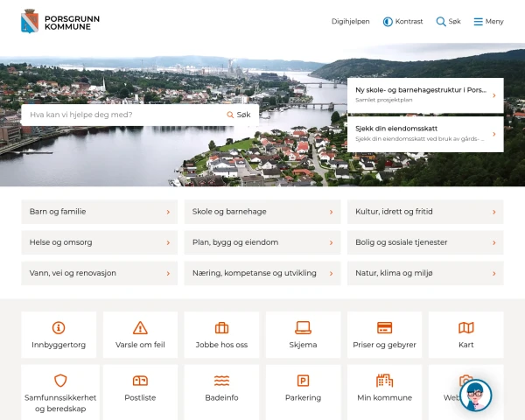Submit with the Søk button in hero search
This screenshot has height=420, width=525.
pyautogui.click(x=239, y=115)
